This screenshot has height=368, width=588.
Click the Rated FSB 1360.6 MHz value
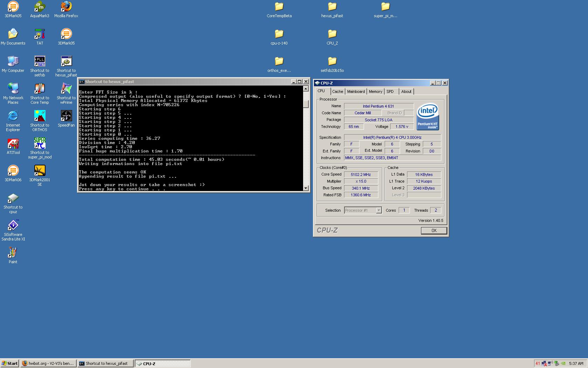[361, 195]
